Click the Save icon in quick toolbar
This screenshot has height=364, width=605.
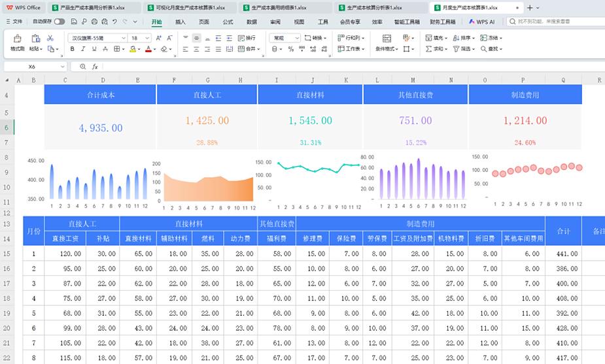[x=74, y=22]
